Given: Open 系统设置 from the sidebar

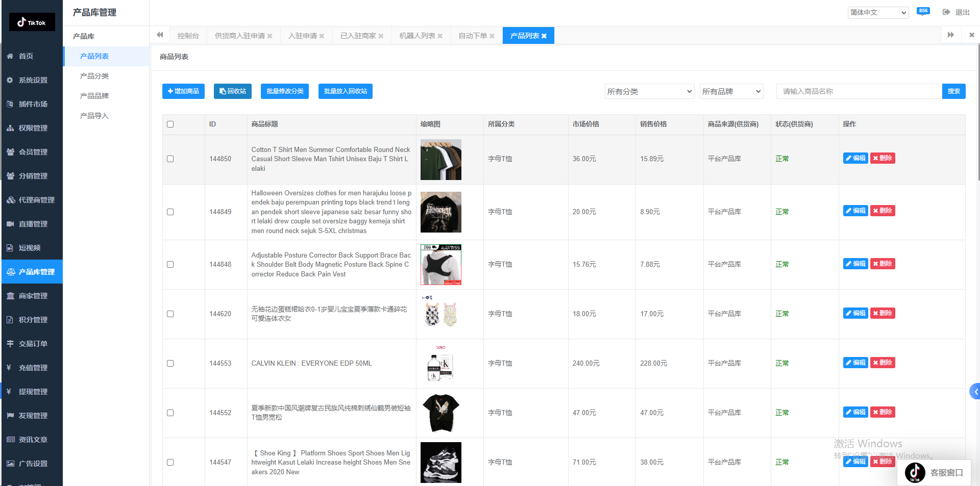Looking at the screenshot, I should tap(33, 80).
